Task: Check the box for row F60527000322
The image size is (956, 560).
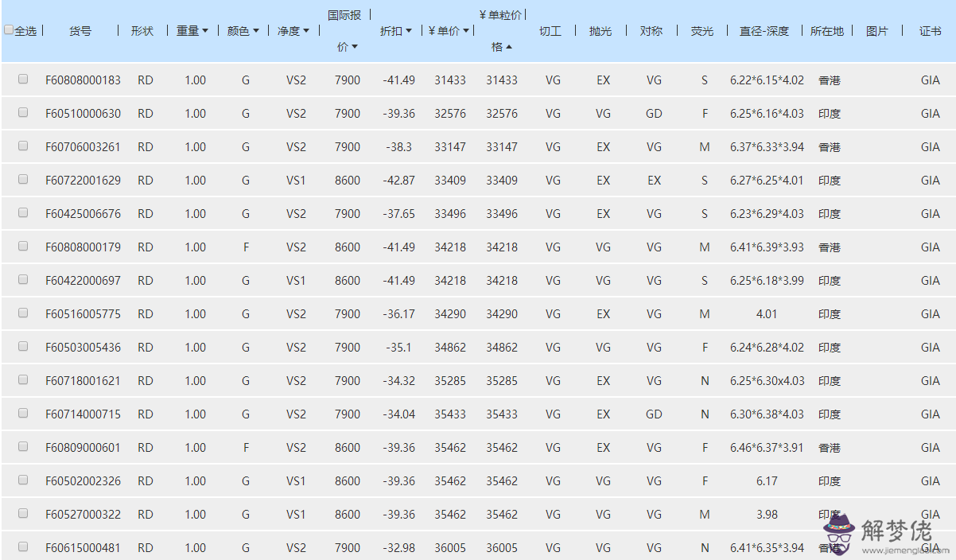Action: tap(23, 513)
